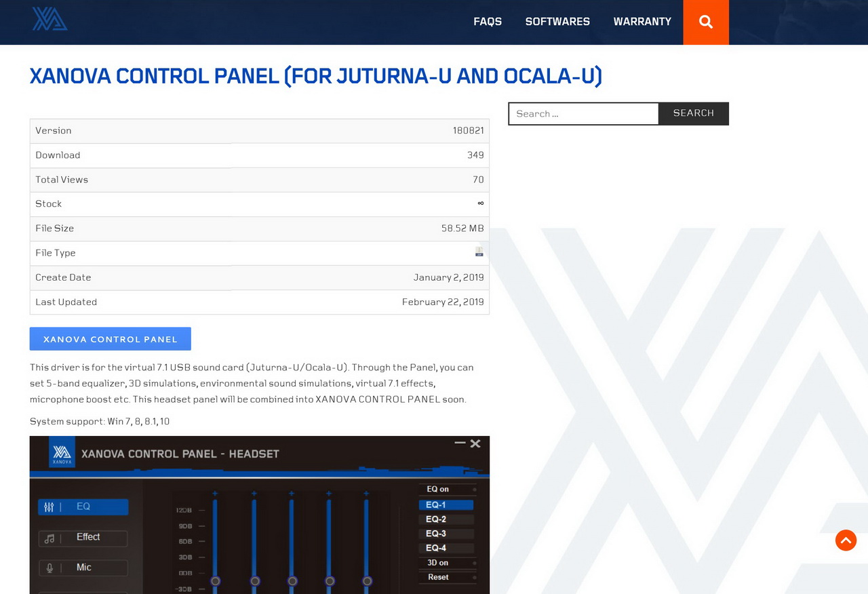Click the Mic microphone icon
The image size is (868, 594).
click(49, 568)
